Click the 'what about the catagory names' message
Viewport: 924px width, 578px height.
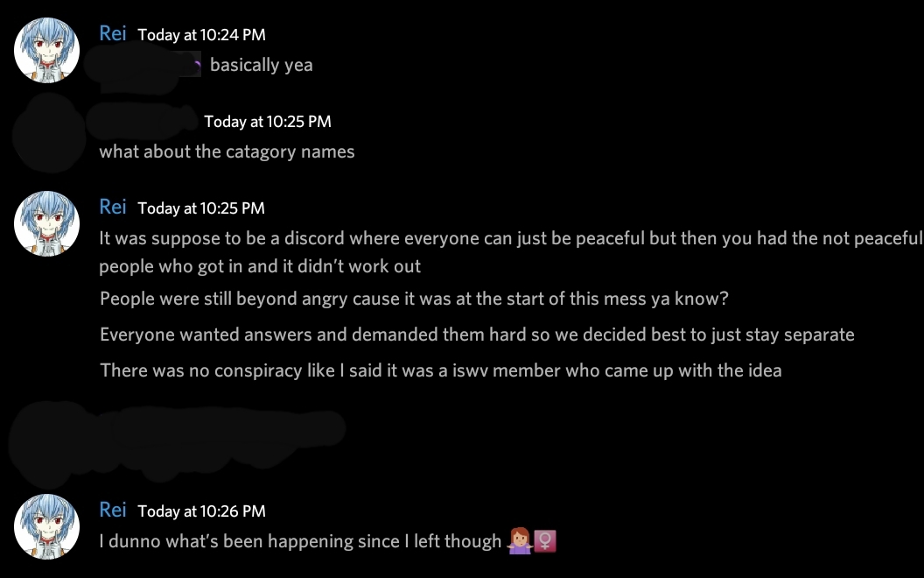click(227, 152)
